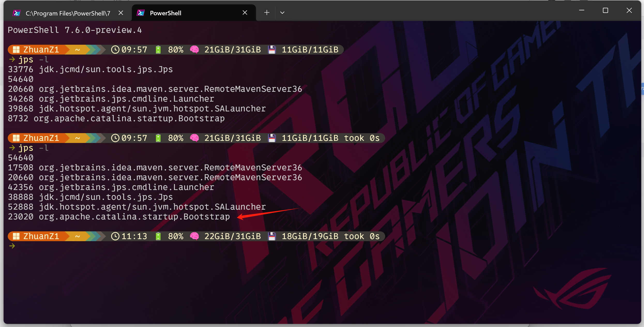644x327 pixels.
Task: Open a new tab with plus button
Action: 267,13
